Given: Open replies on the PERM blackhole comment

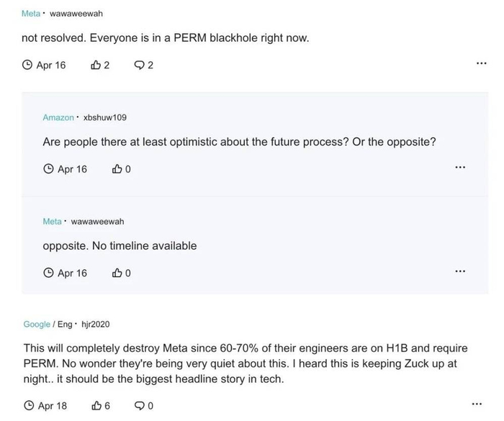Looking at the screenshot, I should pyautogui.click(x=140, y=65).
